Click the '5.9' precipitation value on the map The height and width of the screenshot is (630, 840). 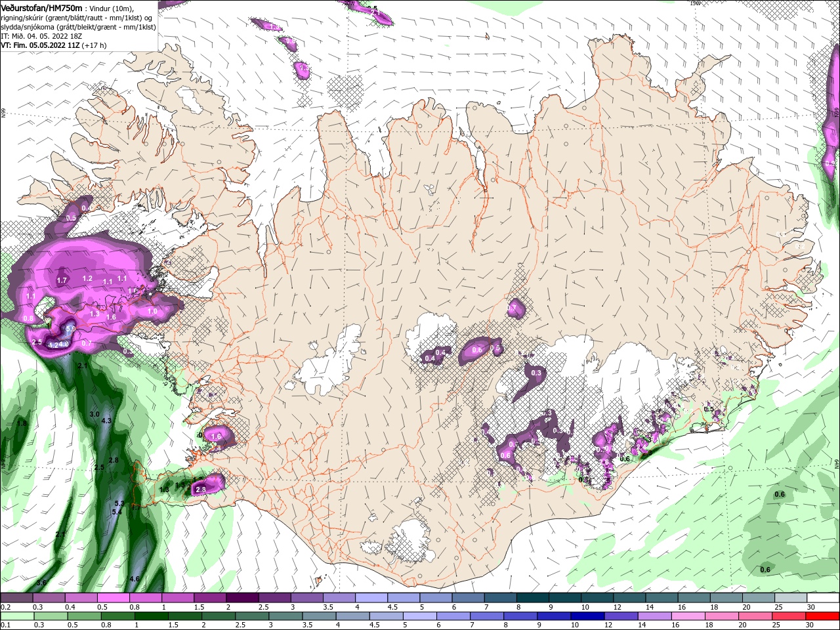pos(72,329)
